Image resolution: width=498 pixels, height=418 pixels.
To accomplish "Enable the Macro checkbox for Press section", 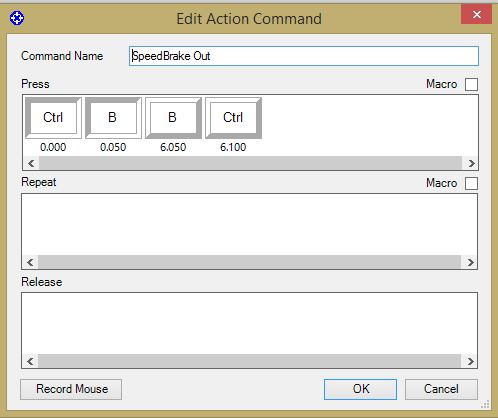I will (471, 84).
